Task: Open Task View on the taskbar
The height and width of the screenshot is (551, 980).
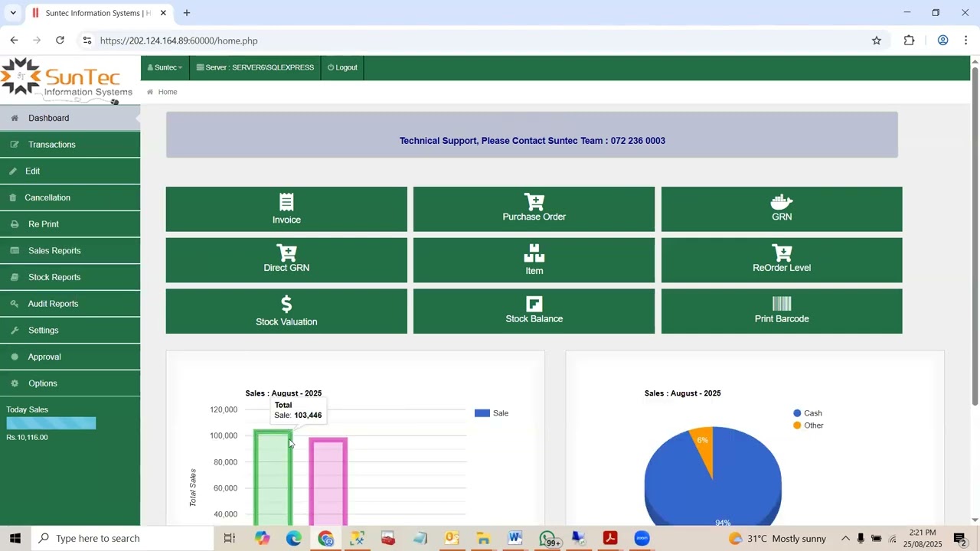Action: 229,539
